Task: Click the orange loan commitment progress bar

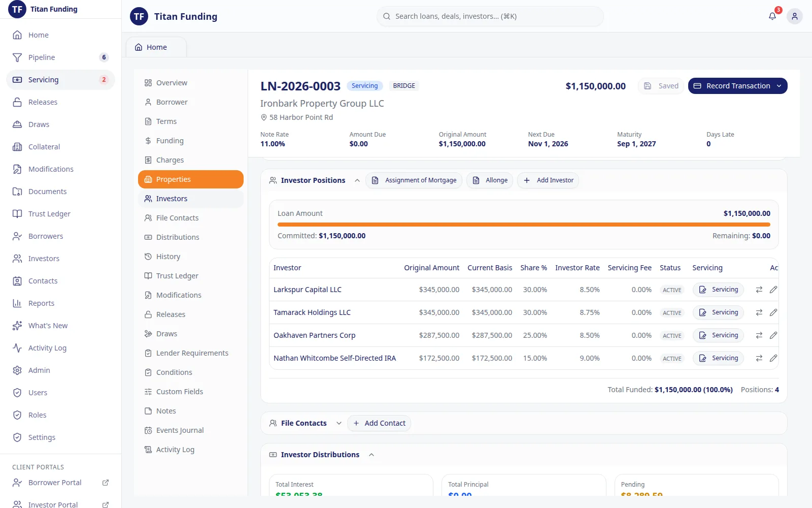Action: click(524, 225)
